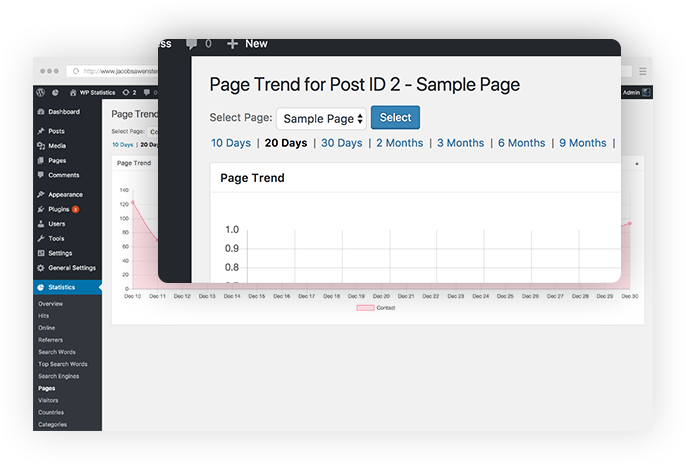Choose the 9 Months range
The height and width of the screenshot is (464, 686).
(583, 143)
